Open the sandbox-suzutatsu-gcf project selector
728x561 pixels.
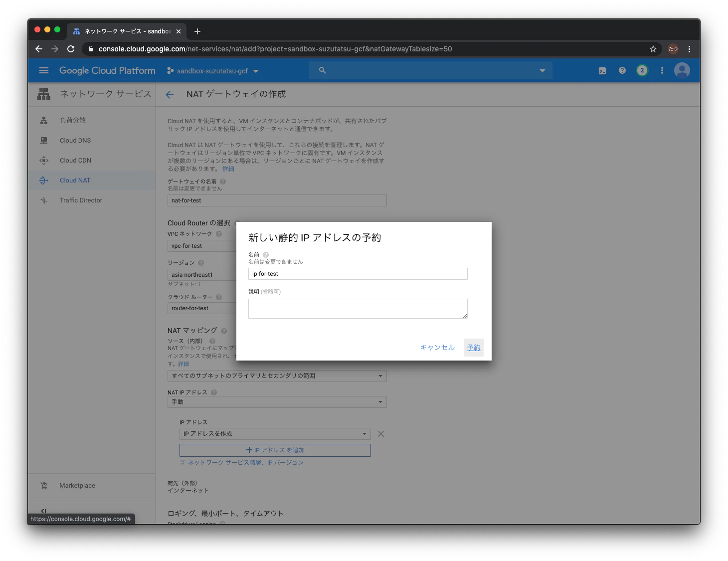pos(213,71)
